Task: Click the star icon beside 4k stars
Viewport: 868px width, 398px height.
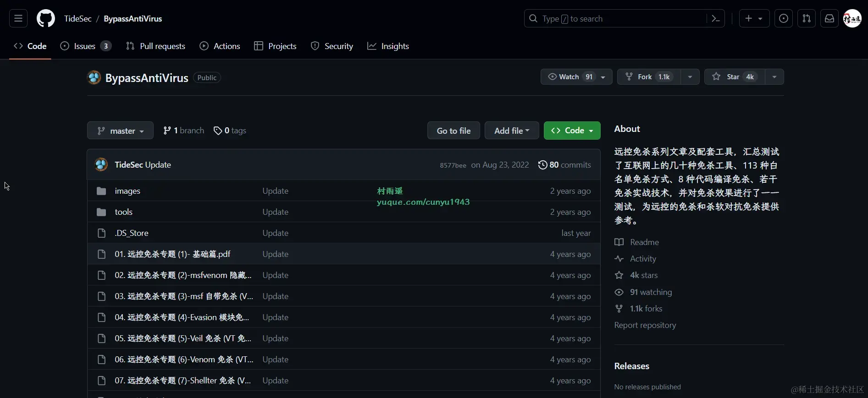Action: 619,275
